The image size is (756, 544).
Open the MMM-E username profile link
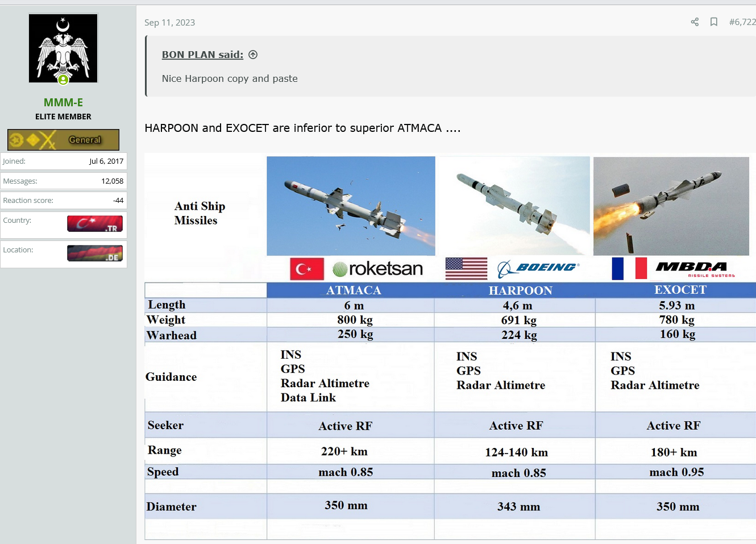tap(63, 102)
